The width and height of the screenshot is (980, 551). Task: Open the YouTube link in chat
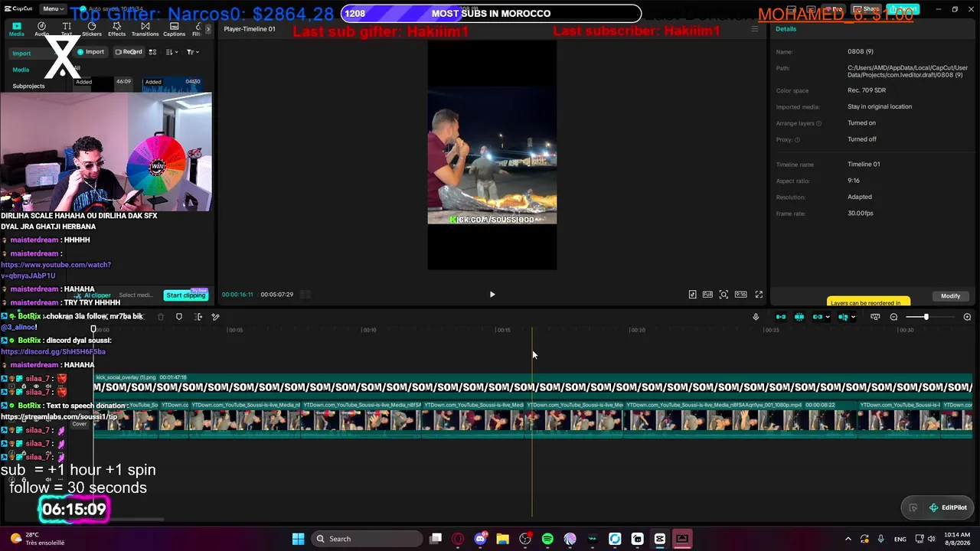click(x=56, y=270)
